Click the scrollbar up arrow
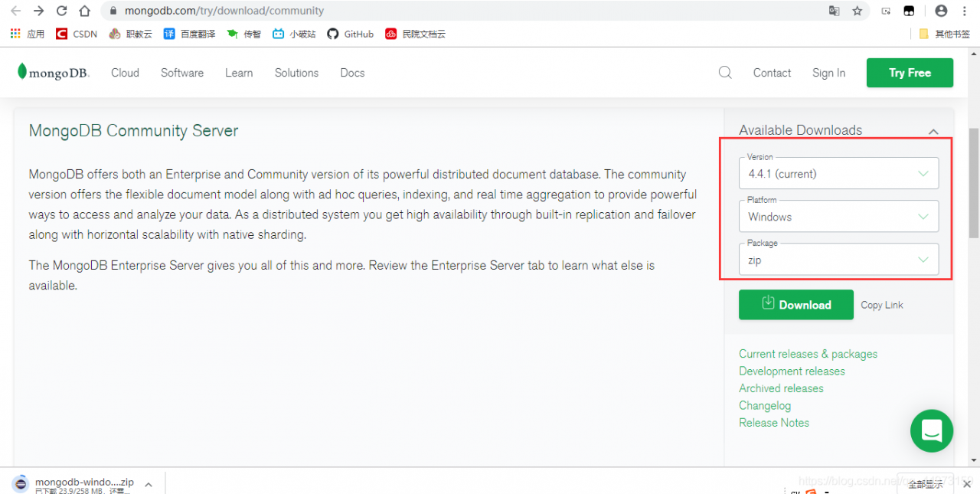This screenshot has height=494, width=980. (974, 53)
